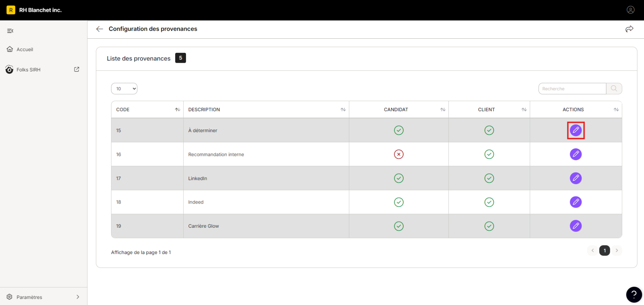Click client check for À déterminer

click(x=489, y=130)
